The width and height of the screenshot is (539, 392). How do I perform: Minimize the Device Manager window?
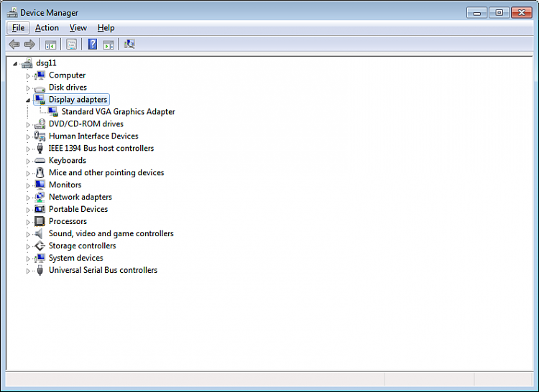click(476, 13)
